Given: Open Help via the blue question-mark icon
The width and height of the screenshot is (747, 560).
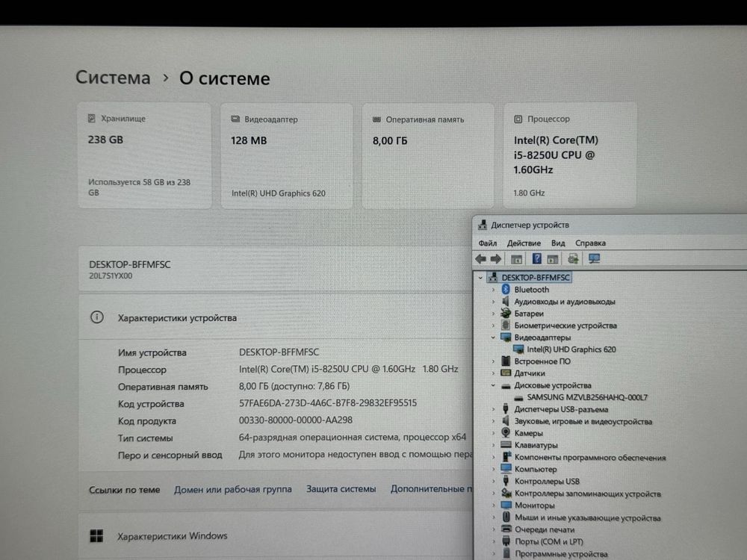Looking at the screenshot, I should tap(537, 258).
